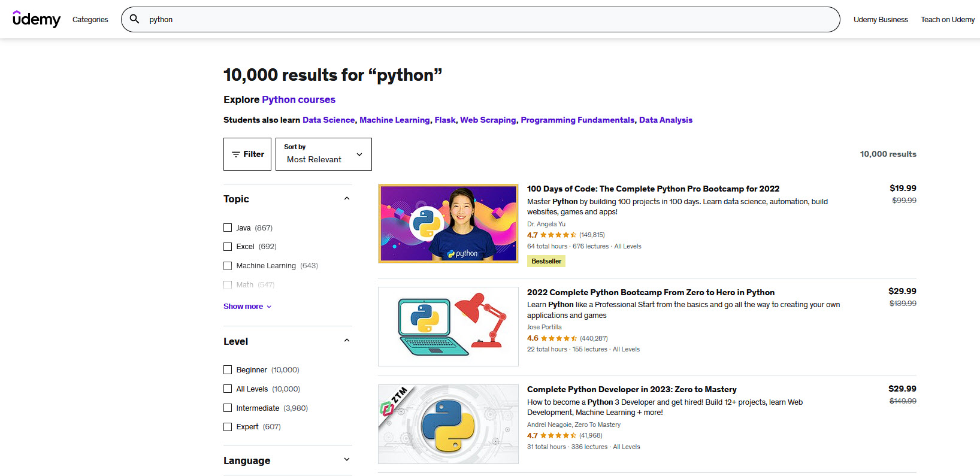Open the Categories menu
This screenshot has height=476, width=980.
(90, 20)
